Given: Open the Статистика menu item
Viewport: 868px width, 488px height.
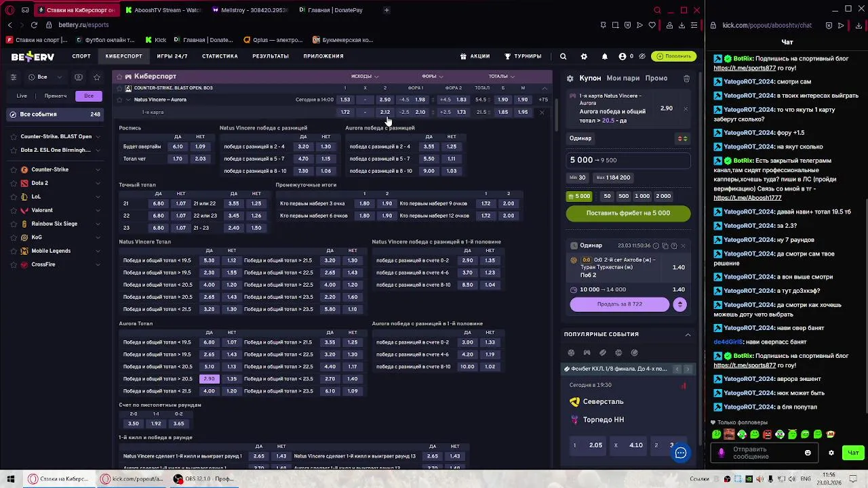Looking at the screenshot, I should point(220,56).
